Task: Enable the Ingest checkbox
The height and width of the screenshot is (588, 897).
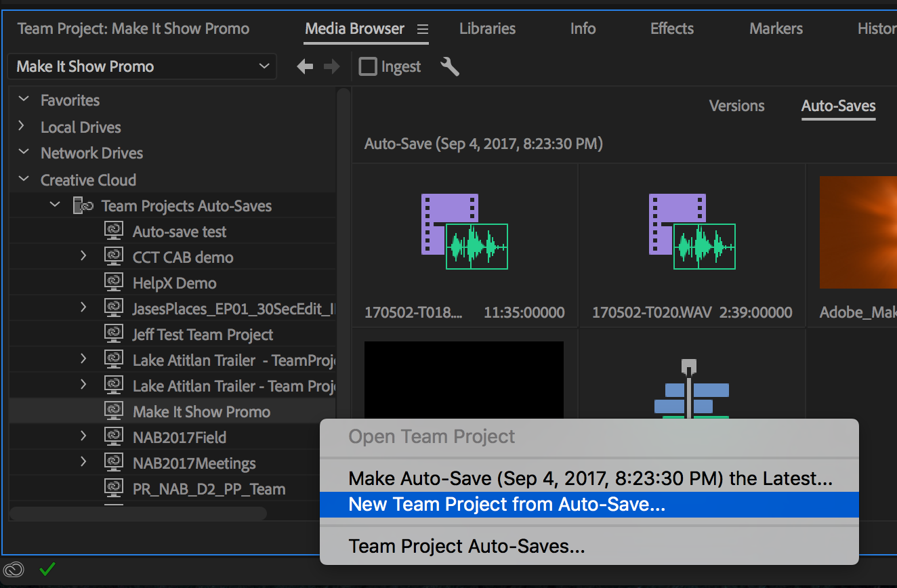Action: pyautogui.click(x=368, y=66)
